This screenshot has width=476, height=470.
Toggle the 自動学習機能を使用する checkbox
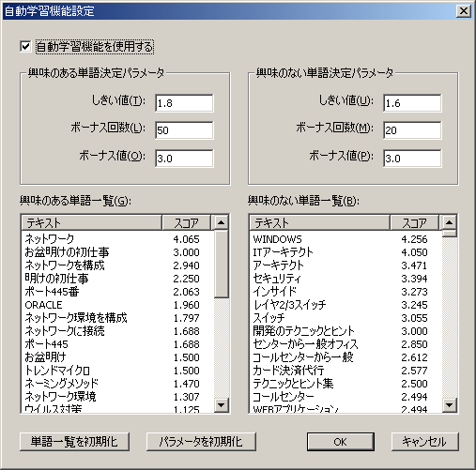pos(25,47)
